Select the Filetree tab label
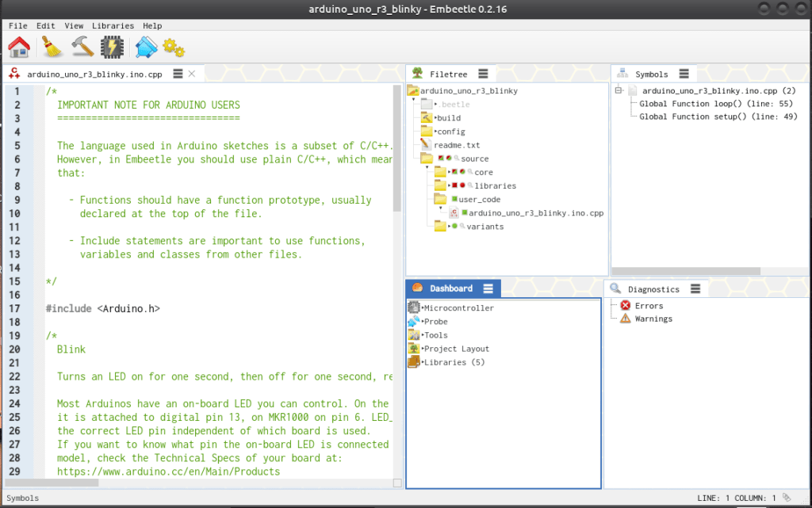The width and height of the screenshot is (812, 508). coord(449,74)
